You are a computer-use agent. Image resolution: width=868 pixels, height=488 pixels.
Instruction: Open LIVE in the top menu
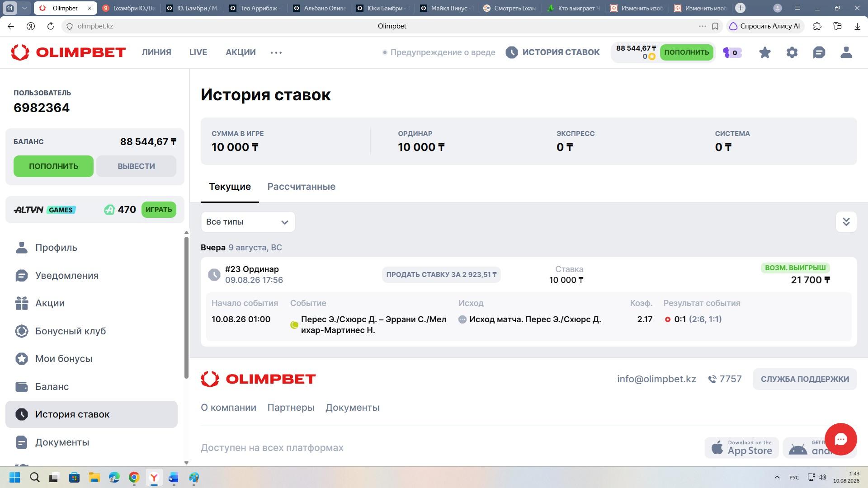[198, 52]
